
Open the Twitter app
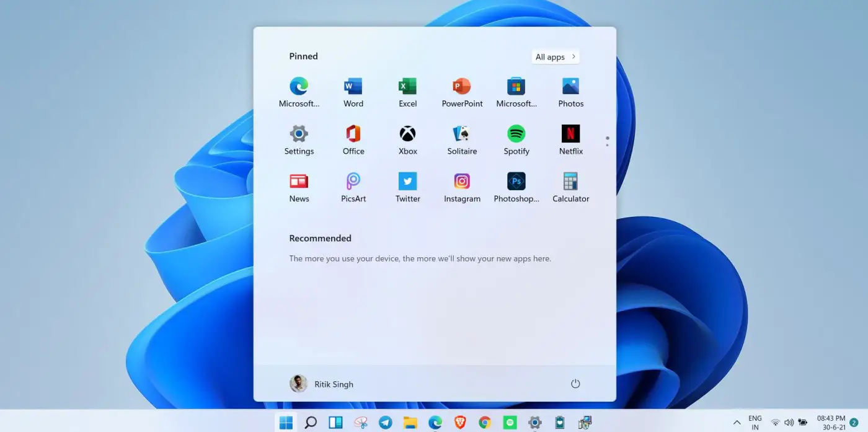(x=408, y=188)
